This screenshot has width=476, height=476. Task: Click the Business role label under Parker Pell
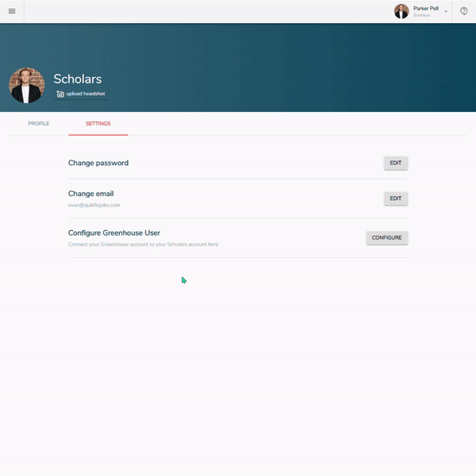[x=421, y=15]
